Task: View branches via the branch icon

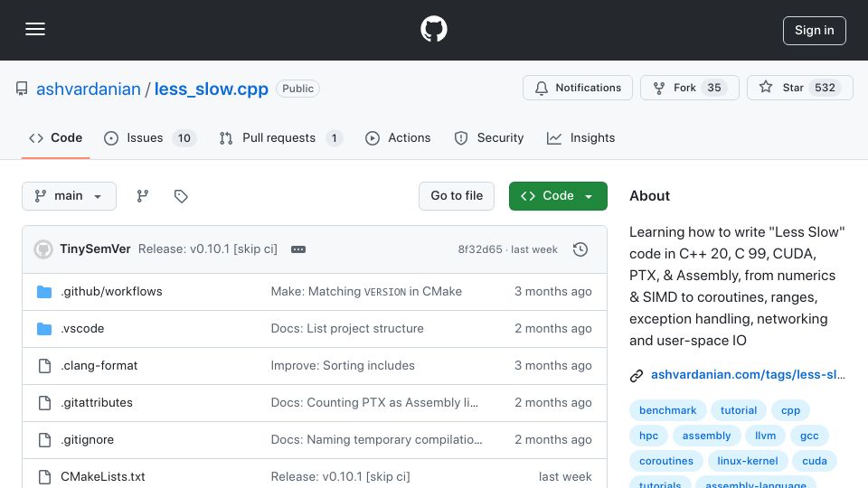Action: pyautogui.click(x=143, y=196)
